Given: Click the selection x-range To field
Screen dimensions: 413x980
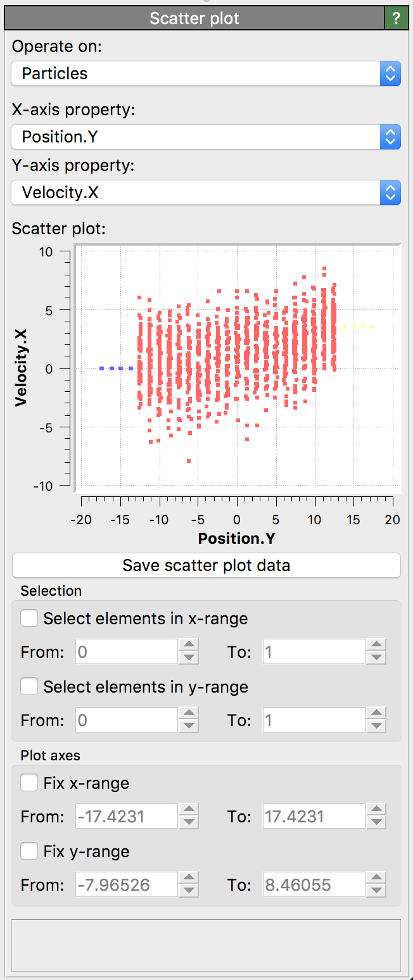Looking at the screenshot, I should click(314, 651).
